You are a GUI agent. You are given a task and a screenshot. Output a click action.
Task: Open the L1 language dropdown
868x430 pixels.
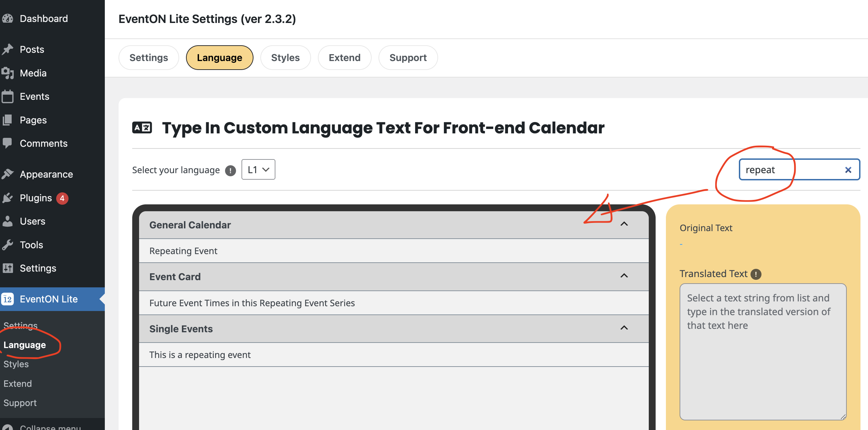click(x=258, y=169)
